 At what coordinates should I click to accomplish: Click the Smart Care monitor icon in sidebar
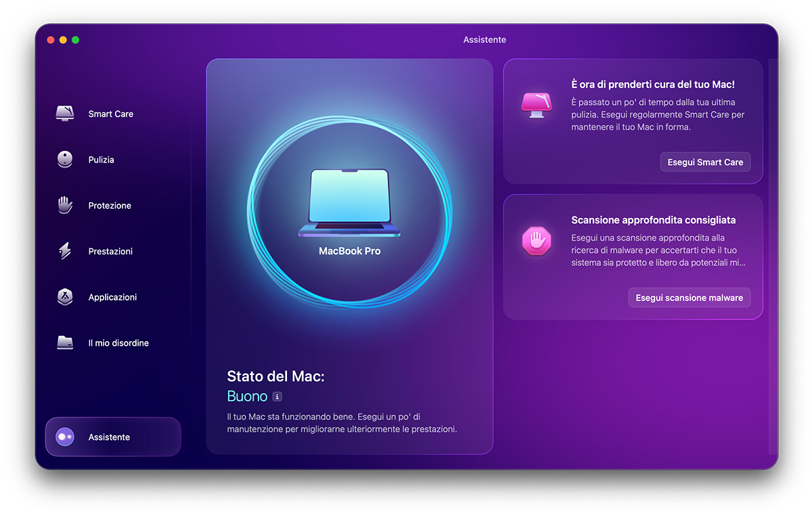point(65,114)
